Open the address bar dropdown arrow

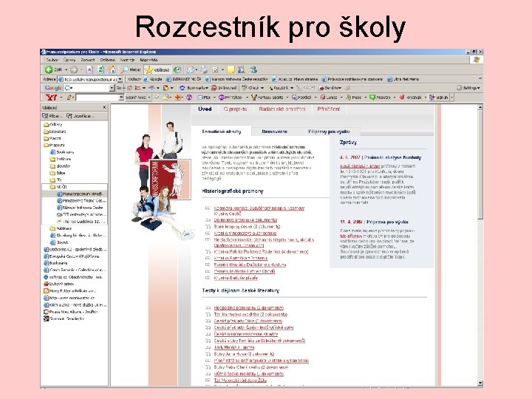pyautogui.click(x=120, y=79)
